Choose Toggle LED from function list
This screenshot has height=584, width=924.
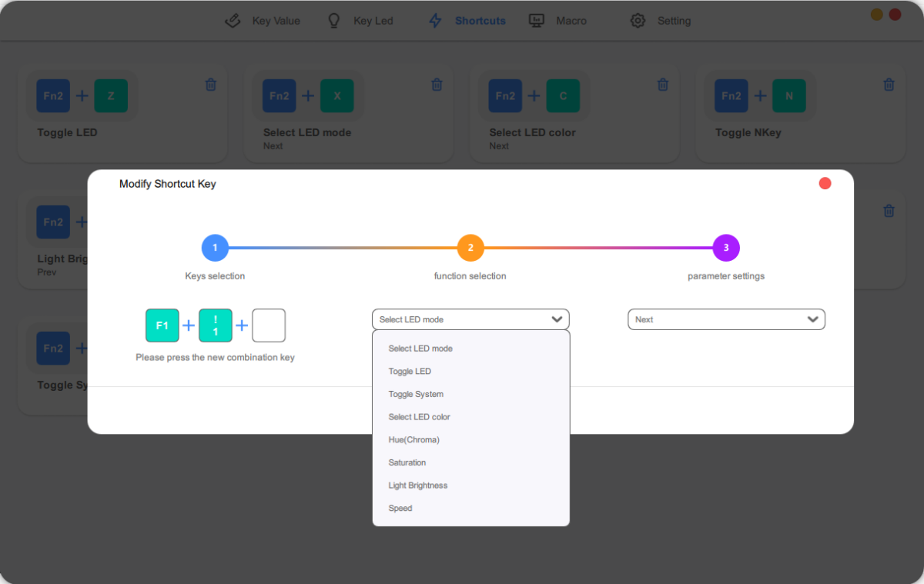click(410, 371)
